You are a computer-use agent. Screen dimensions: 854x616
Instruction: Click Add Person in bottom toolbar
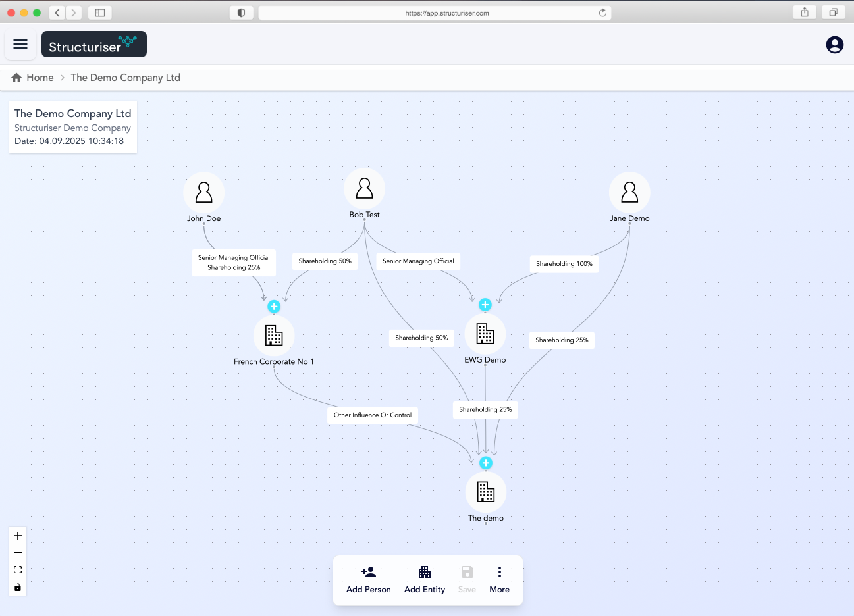tap(369, 580)
